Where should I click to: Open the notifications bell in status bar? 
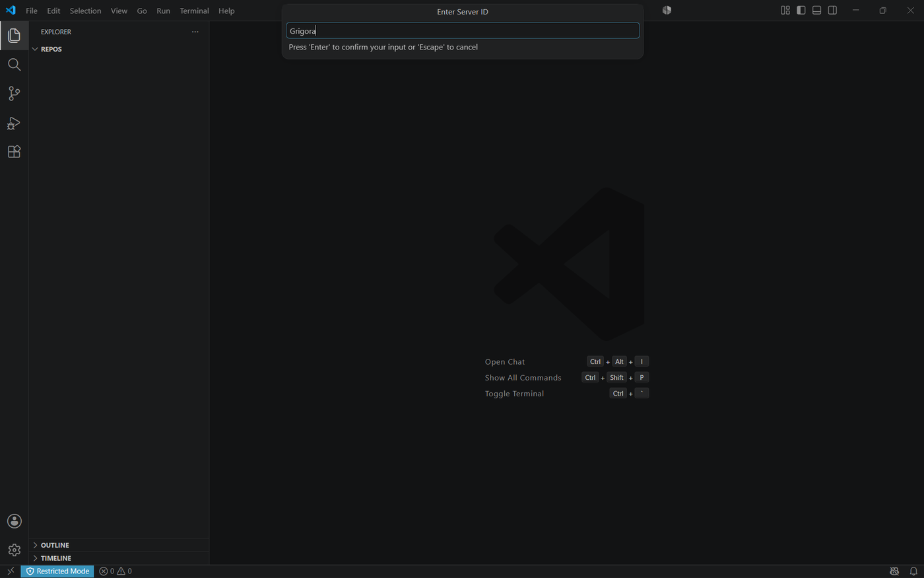913,571
